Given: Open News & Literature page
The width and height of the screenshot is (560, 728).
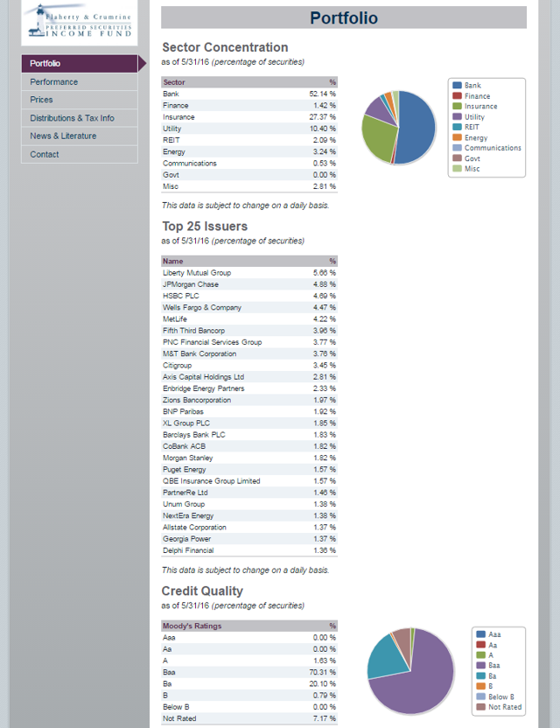Looking at the screenshot, I should click(x=80, y=136).
